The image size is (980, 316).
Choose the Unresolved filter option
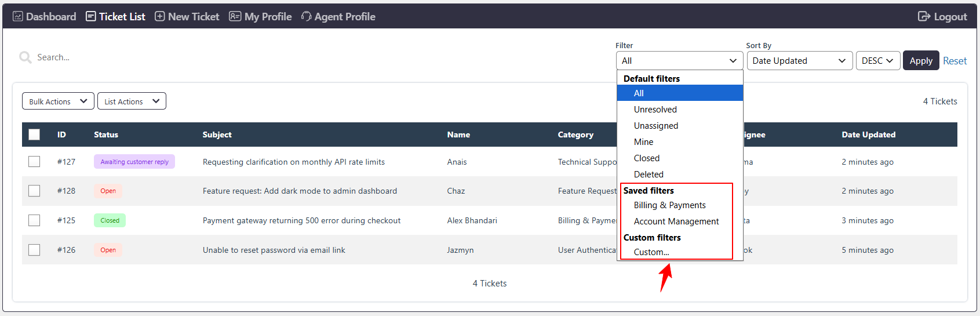point(680,109)
